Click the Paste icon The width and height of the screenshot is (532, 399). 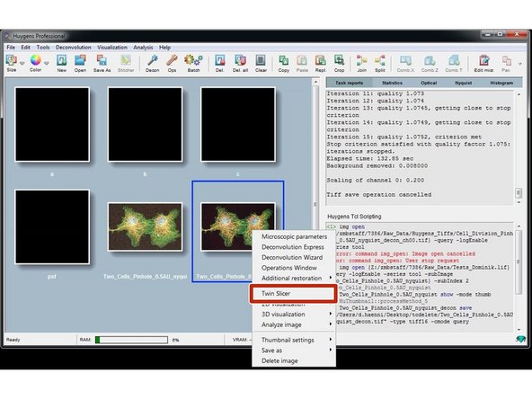302,63
